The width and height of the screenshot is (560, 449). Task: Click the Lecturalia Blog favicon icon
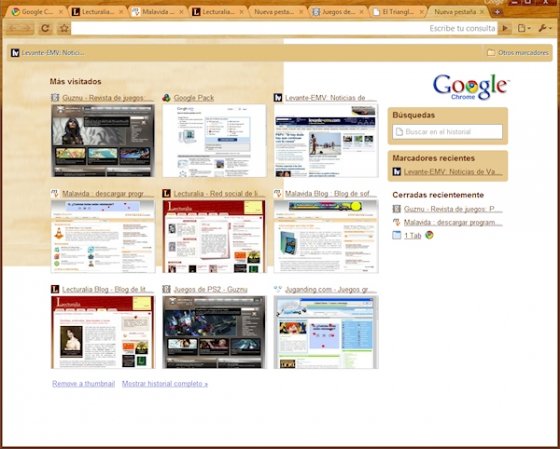point(55,289)
